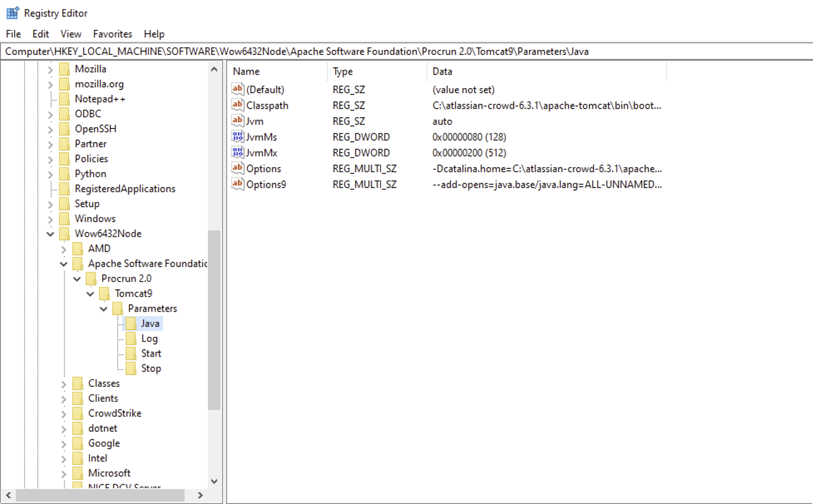This screenshot has height=504, width=813.
Task: Click the JvmMx binary value icon
Action: point(238,153)
